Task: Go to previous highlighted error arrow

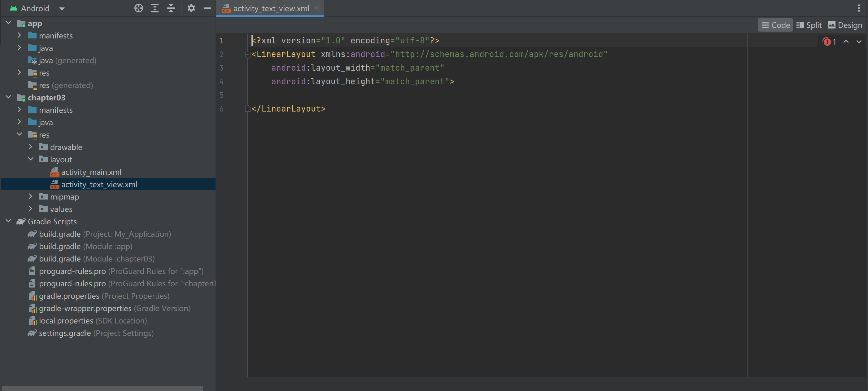Action: pyautogui.click(x=846, y=42)
